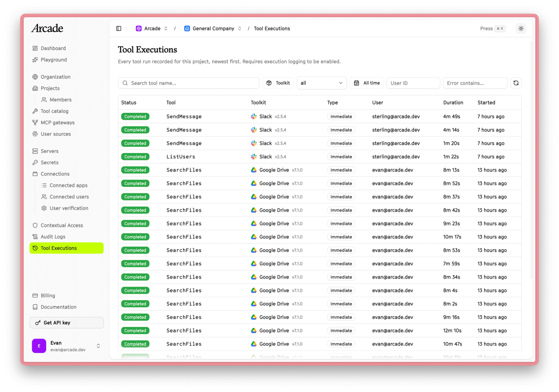Viewport: 559px width, 392px height.
Task: Open the Toolkit filter
Action: 278,83
